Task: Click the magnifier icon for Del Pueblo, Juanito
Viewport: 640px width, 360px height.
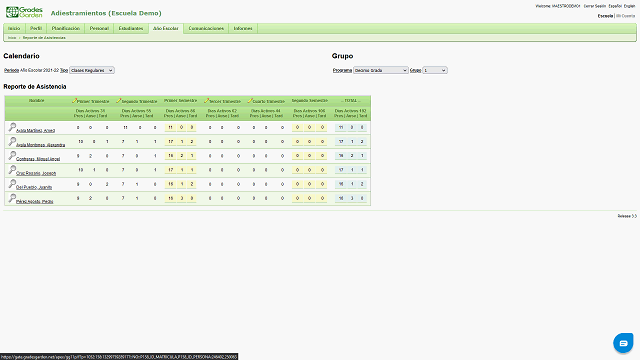Action: [x=12, y=184]
